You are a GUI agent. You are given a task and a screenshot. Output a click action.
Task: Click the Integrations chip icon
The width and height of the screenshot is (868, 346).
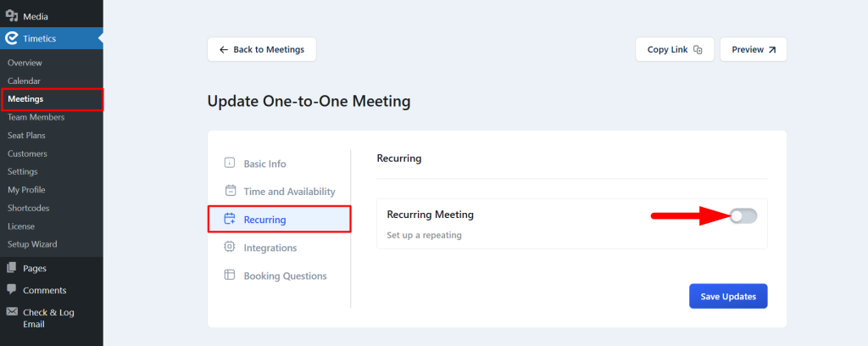[x=230, y=248]
